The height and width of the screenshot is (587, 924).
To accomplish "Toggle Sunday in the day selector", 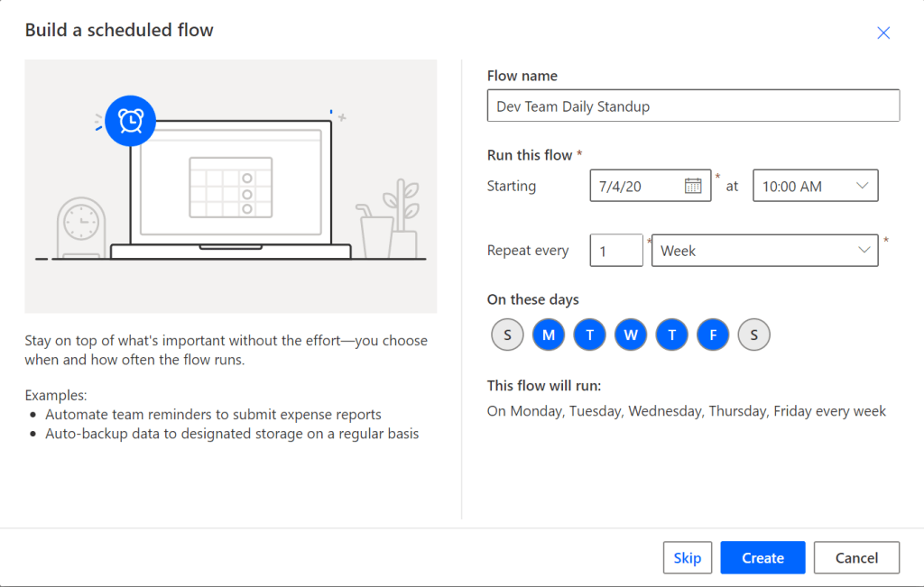I will tap(507, 335).
